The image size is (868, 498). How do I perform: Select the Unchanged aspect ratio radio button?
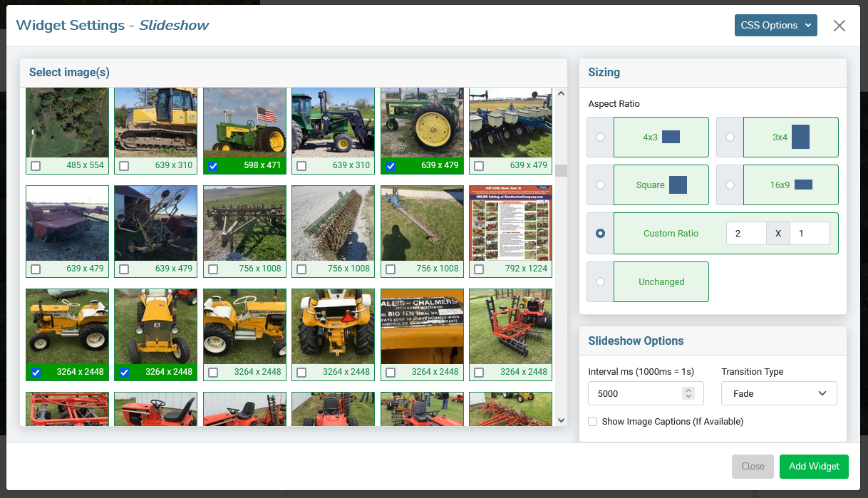click(x=600, y=281)
